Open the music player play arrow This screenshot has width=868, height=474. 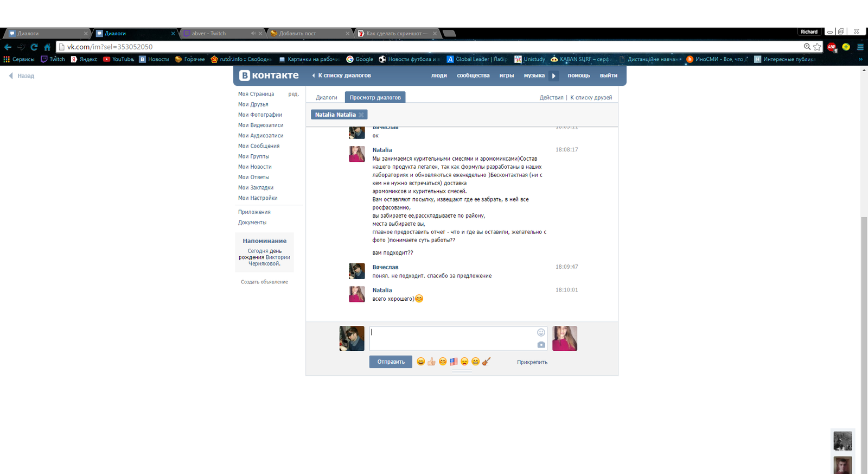pos(553,75)
